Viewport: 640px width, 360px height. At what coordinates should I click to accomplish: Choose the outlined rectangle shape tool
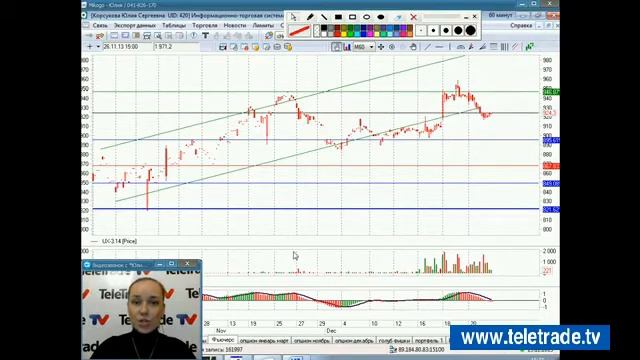point(353,17)
